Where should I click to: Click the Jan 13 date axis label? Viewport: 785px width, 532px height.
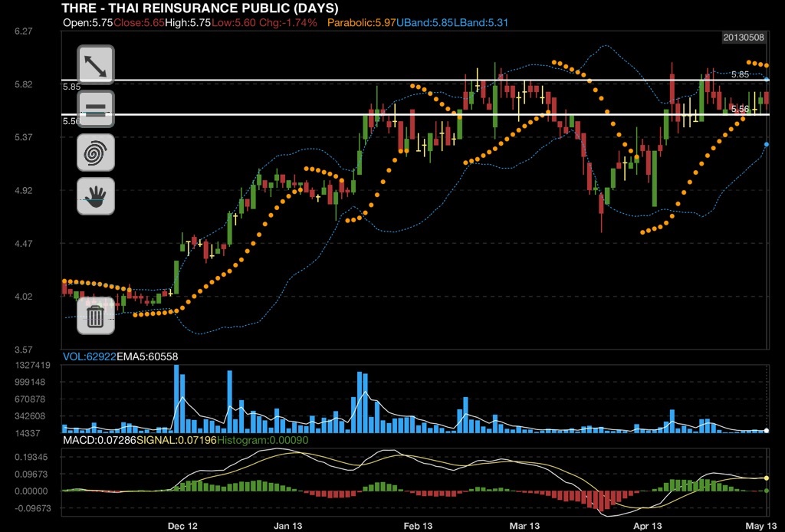(288, 526)
